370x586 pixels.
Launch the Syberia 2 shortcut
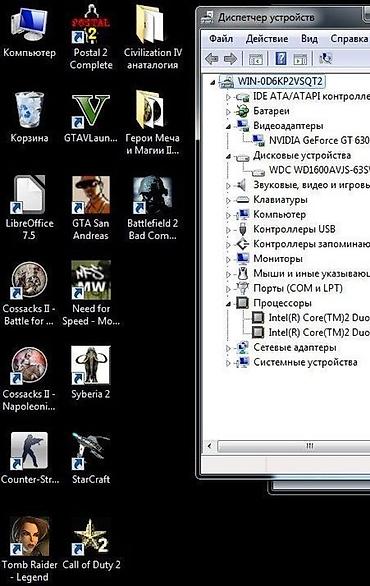pyautogui.click(x=91, y=372)
